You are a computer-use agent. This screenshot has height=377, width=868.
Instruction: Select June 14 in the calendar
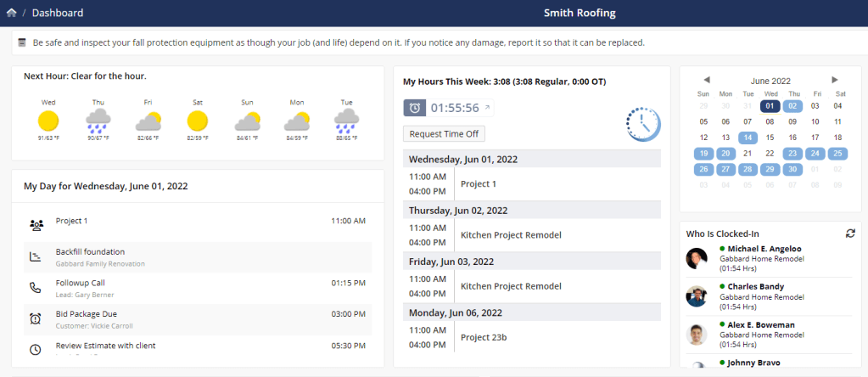[x=748, y=138]
